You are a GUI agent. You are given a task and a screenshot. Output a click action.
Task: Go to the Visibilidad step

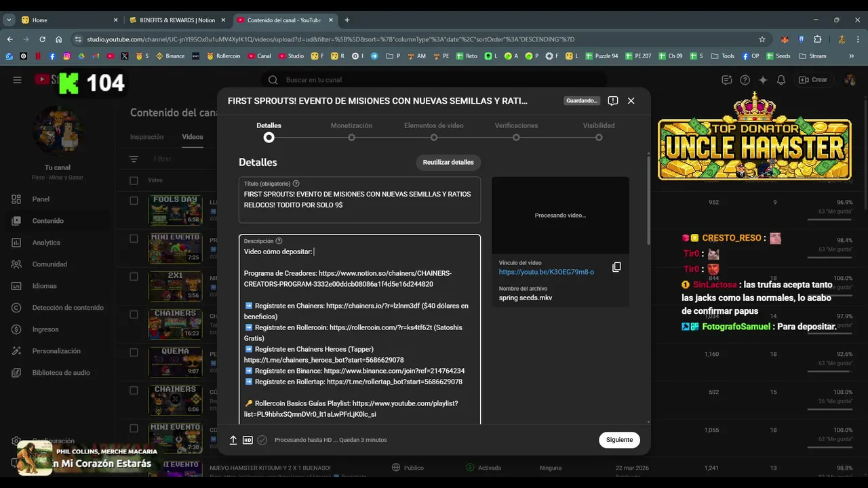[599, 131]
